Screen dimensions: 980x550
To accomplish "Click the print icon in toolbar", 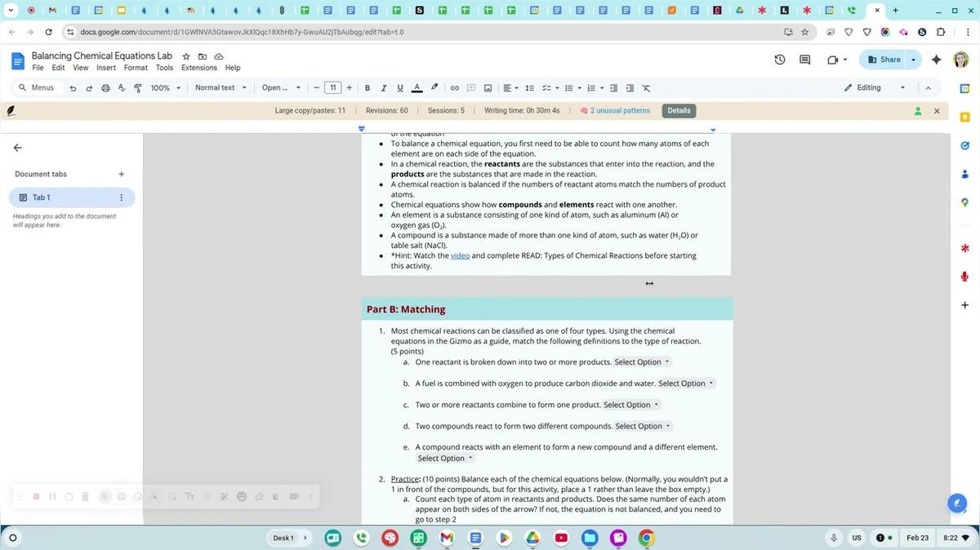I will (105, 88).
